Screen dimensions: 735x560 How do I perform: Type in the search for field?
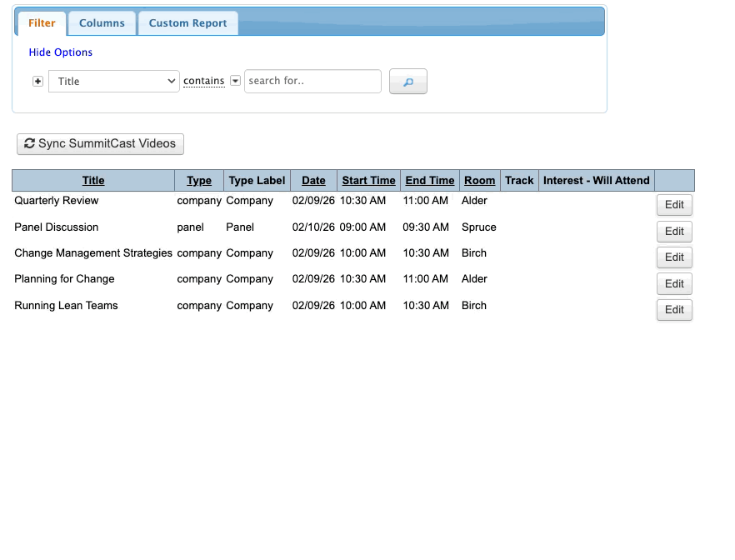312,82
